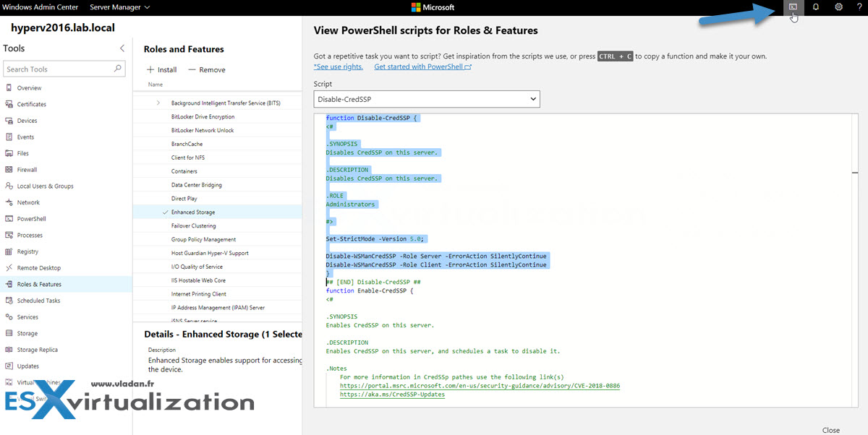The height and width of the screenshot is (435, 868).
Task: Go to the Files tool icon
Action: [x=9, y=153]
